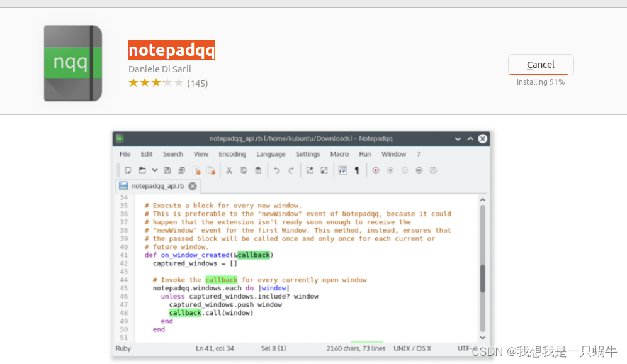Toggle the Word Wrap toolbar button

pyautogui.click(x=342, y=170)
